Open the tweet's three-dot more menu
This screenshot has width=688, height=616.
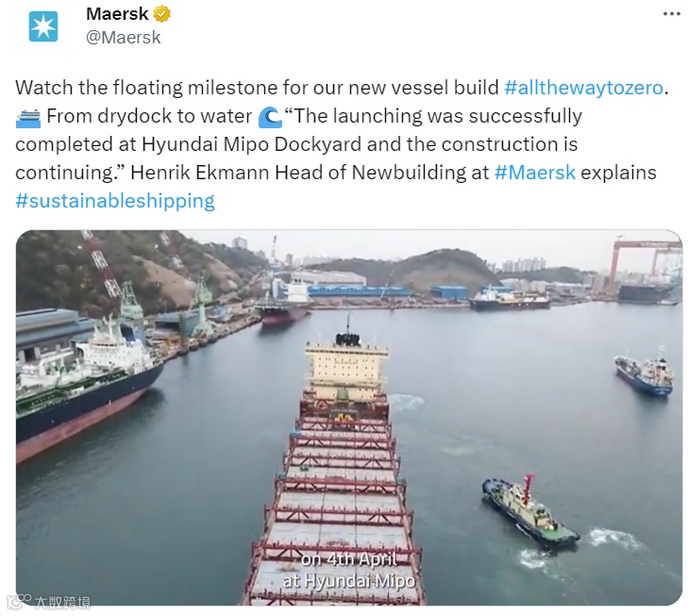point(671,13)
